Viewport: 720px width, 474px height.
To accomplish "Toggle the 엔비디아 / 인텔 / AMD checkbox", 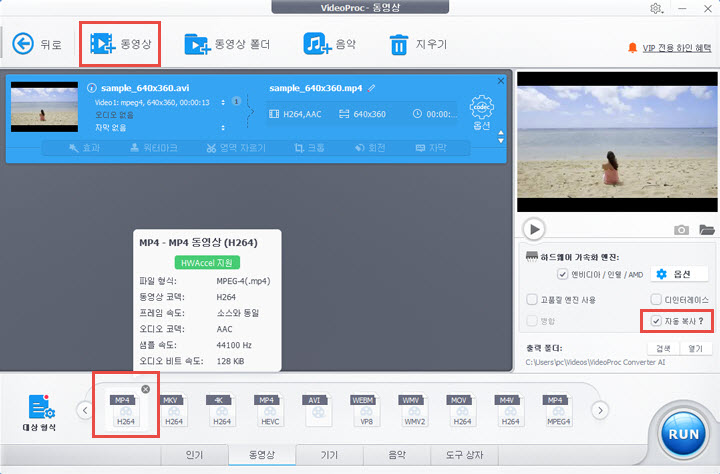I will [562, 274].
